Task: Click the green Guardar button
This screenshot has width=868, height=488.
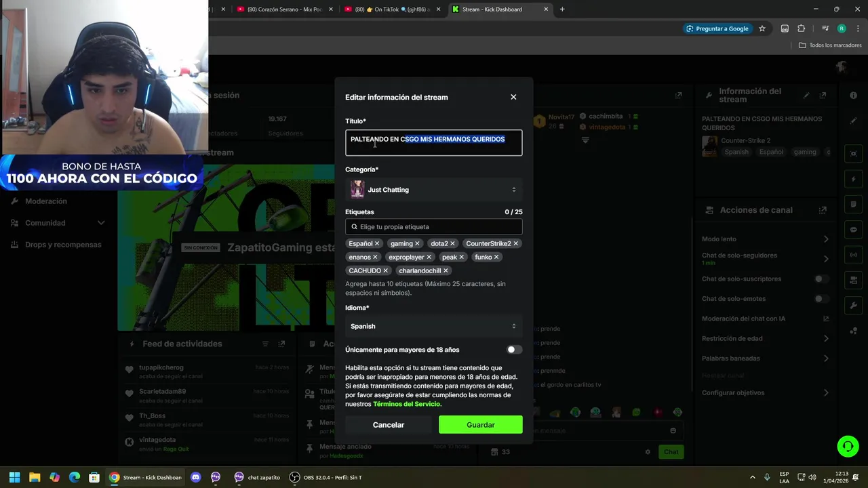Action: (481, 425)
